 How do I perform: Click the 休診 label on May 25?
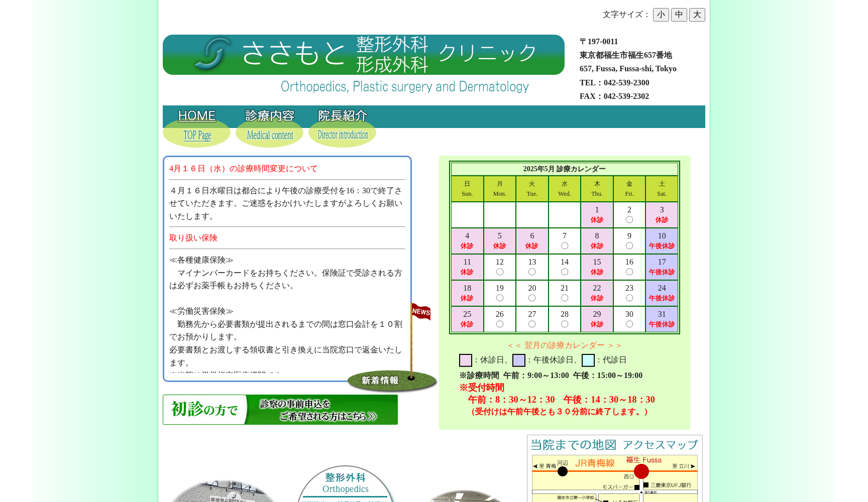click(x=467, y=324)
